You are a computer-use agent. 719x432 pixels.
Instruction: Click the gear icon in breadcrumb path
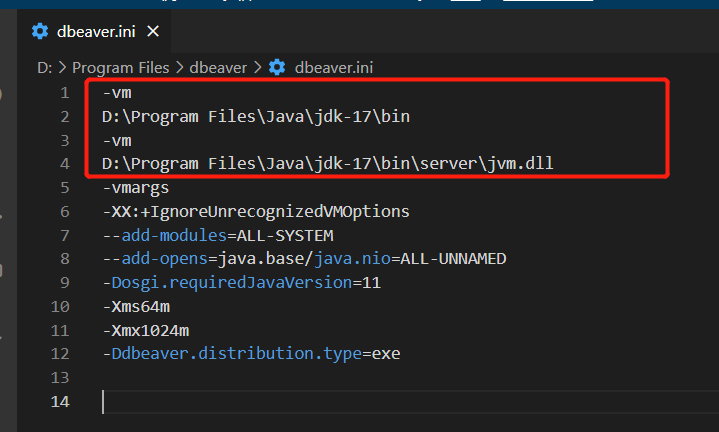[277, 67]
